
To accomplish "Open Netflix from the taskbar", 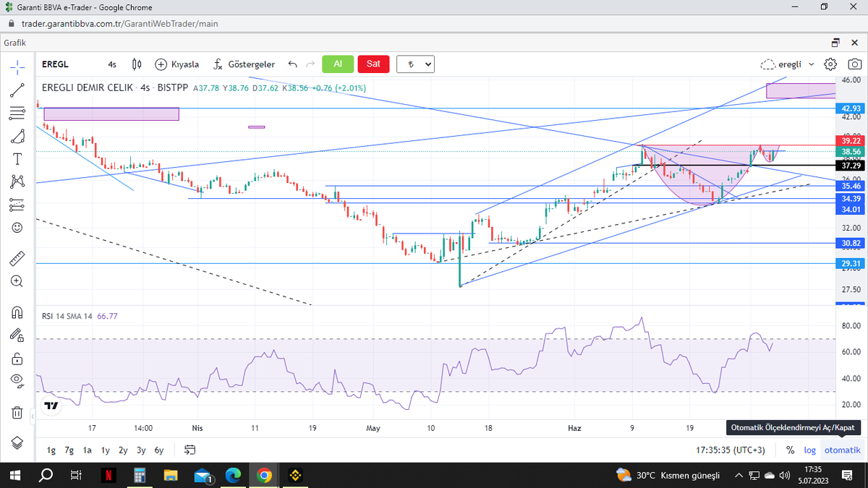I will coord(107,475).
